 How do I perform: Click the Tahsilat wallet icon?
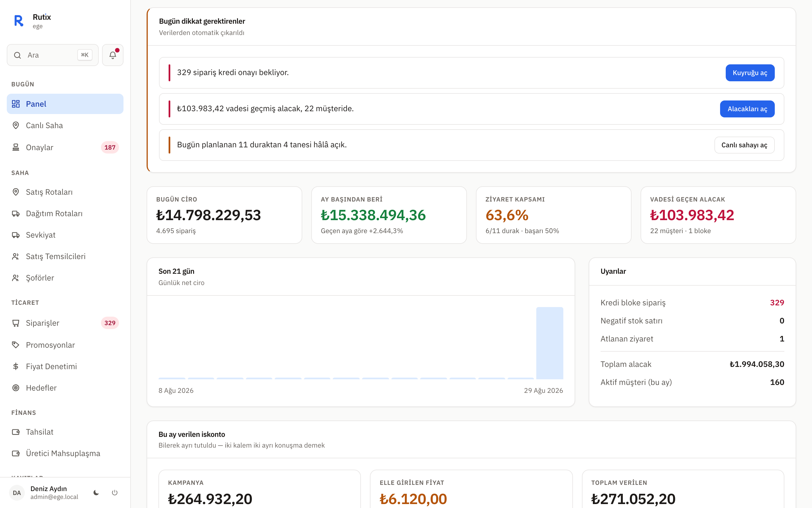point(16,432)
